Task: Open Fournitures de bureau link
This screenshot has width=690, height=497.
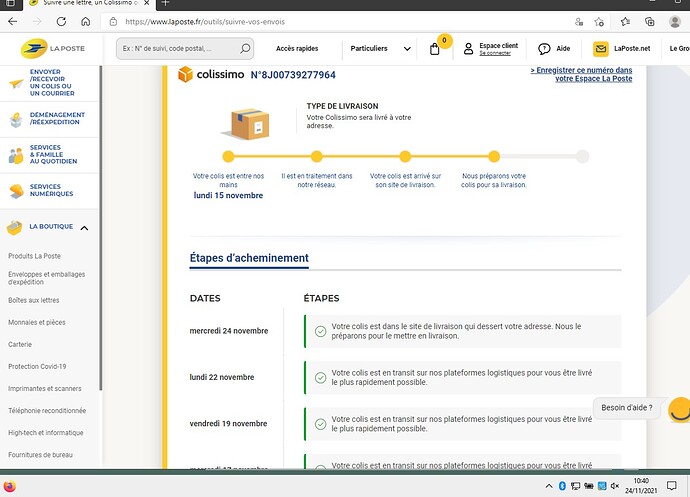Action: 40,454
